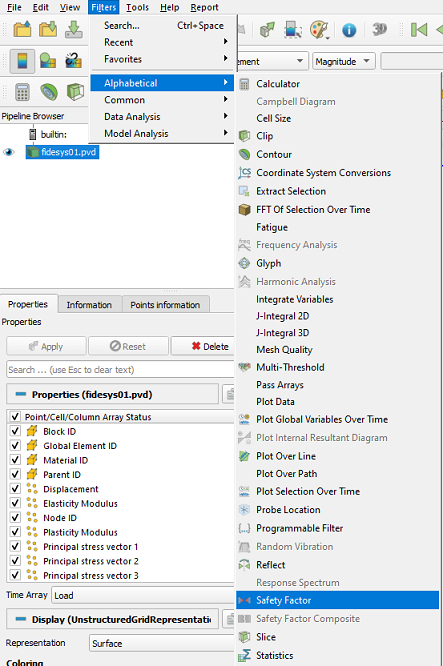Click the blue information icon

[x=349, y=30]
